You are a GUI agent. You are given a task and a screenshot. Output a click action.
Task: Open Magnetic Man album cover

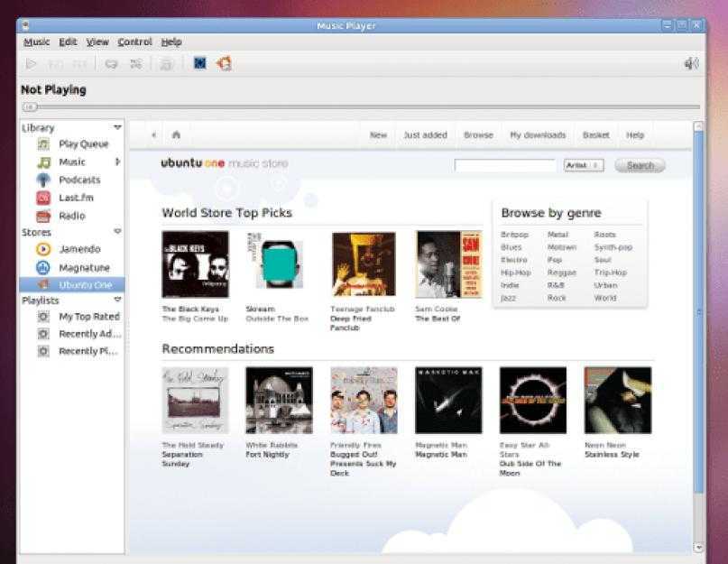pyautogui.click(x=448, y=400)
